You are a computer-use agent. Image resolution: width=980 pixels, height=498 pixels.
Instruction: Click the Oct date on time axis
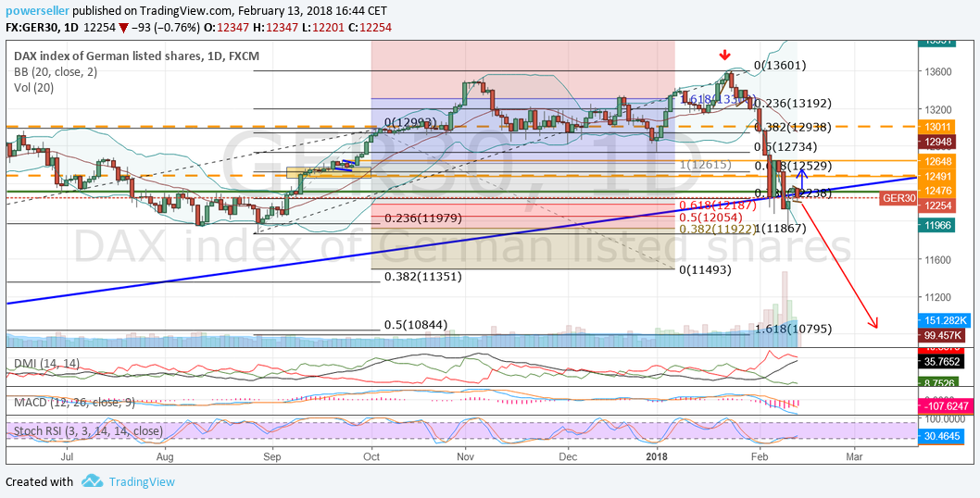[x=371, y=457]
